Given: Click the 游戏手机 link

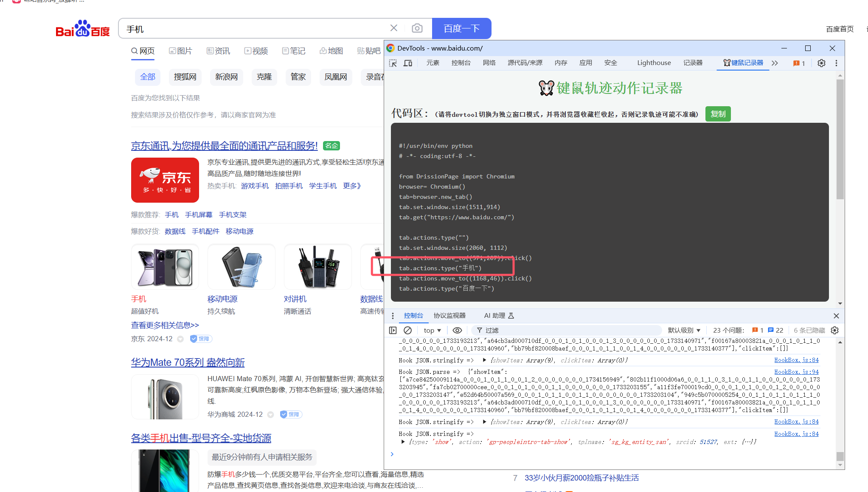Looking at the screenshot, I should (255, 186).
